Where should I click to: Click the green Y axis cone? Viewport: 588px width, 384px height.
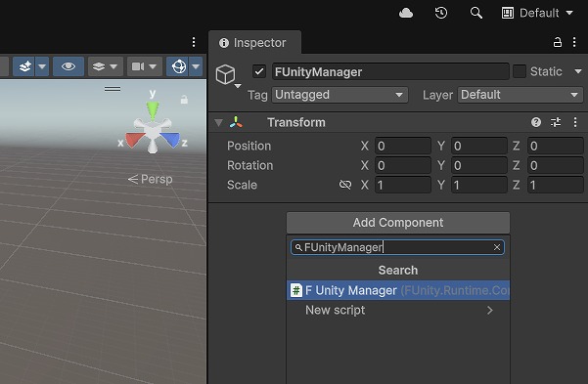click(153, 110)
